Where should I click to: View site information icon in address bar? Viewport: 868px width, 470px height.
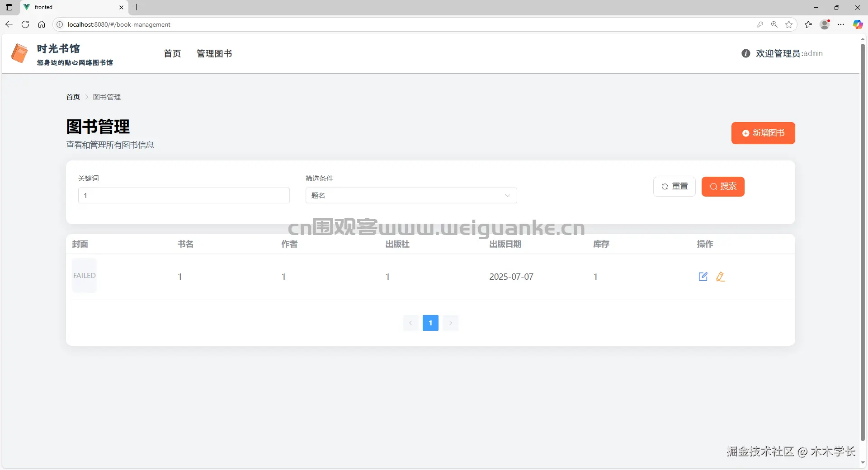point(60,24)
